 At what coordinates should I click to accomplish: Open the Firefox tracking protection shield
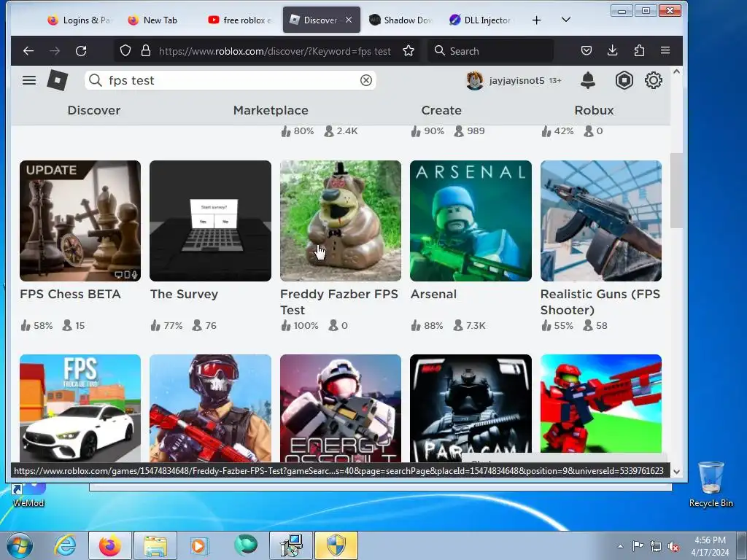(125, 51)
